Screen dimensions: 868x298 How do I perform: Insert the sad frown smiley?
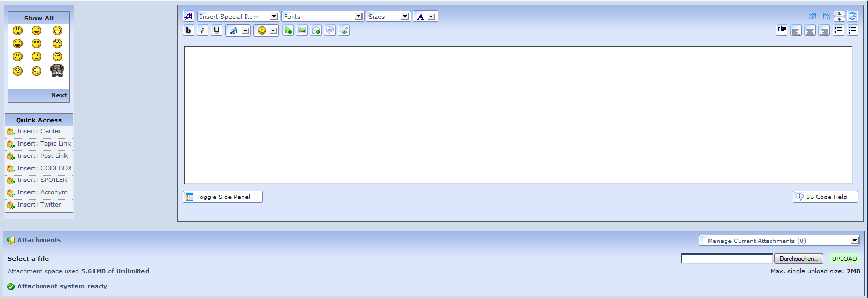click(x=37, y=56)
